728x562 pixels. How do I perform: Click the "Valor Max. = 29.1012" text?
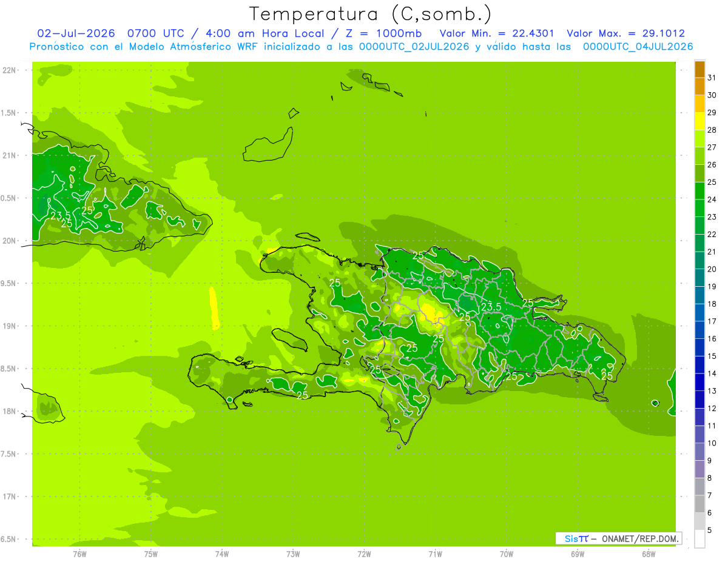(625, 33)
